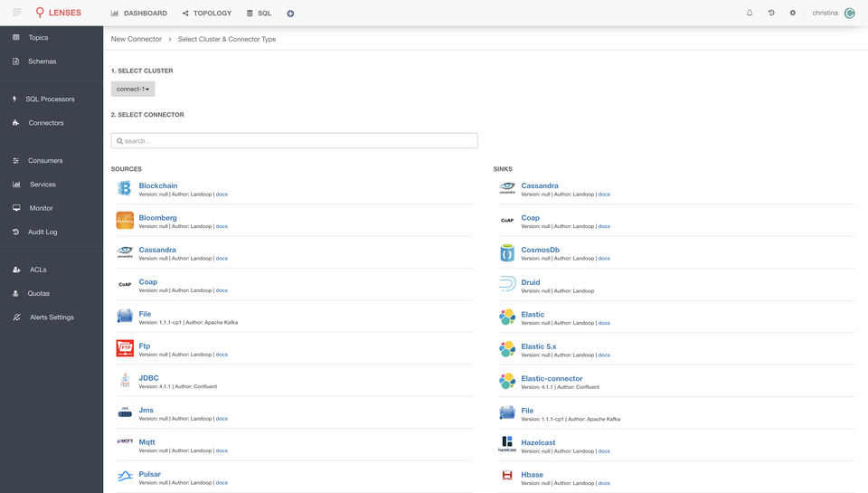
Task: Open Monitor in sidebar
Action: tap(41, 208)
